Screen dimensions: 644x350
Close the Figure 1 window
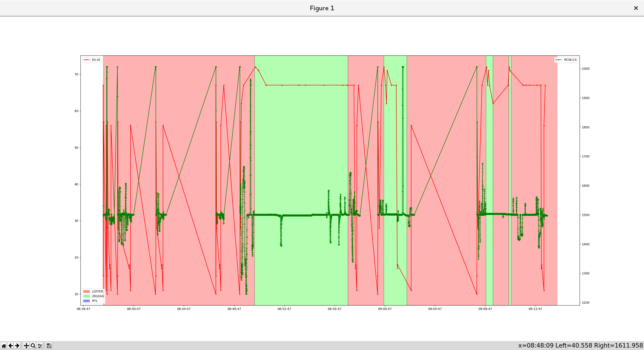[636, 8]
